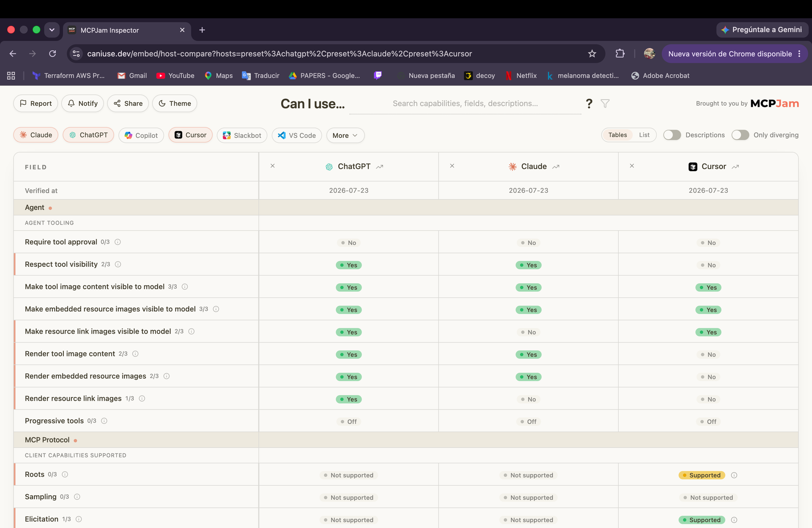Click info icon next to Cursor Roots Supported
The image size is (812, 528).
click(x=734, y=475)
